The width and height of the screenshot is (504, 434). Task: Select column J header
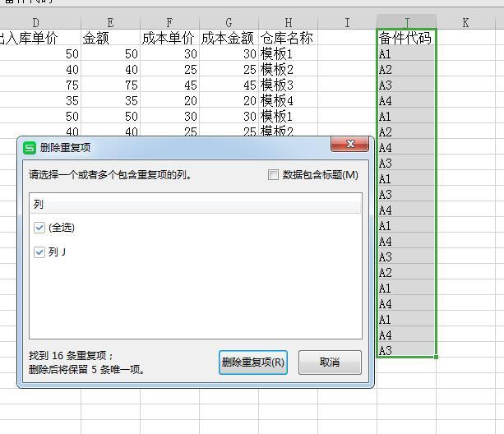tap(407, 22)
